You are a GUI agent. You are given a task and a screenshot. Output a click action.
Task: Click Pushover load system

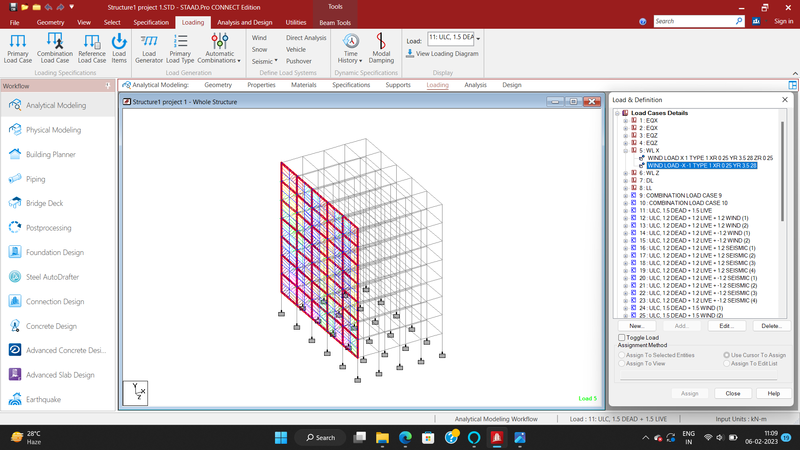click(x=298, y=61)
